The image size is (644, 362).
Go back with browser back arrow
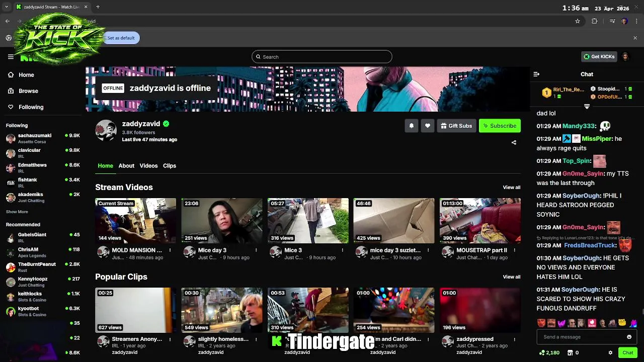tap(8, 21)
